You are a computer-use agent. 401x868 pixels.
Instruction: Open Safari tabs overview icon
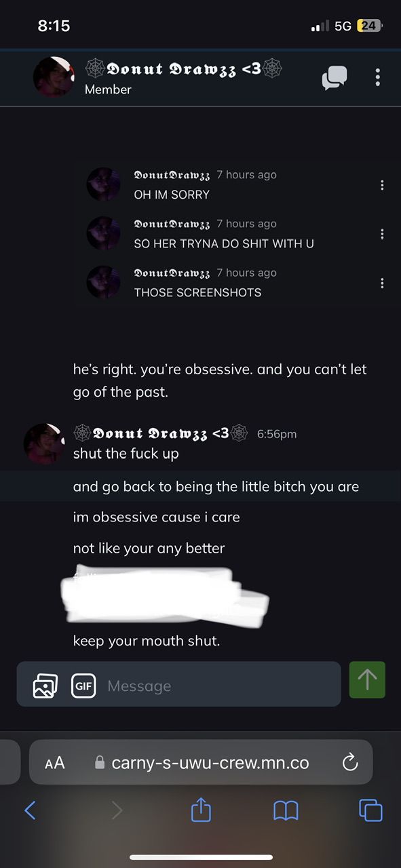pyautogui.click(x=370, y=810)
